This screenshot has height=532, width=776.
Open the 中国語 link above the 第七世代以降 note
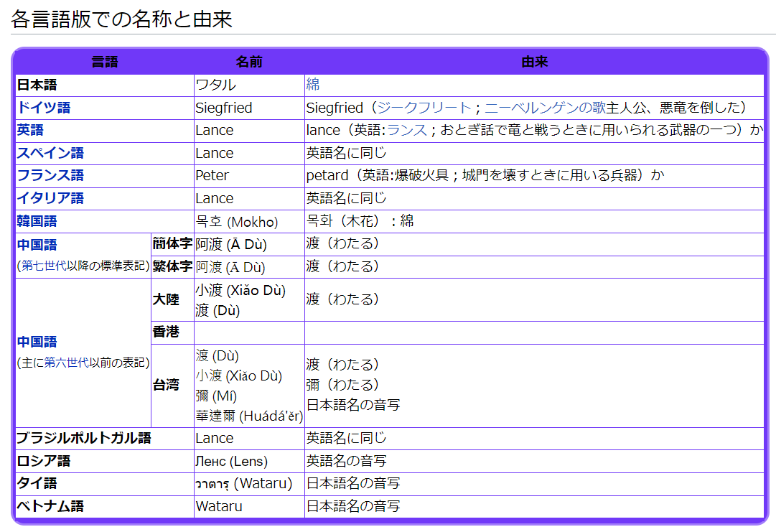click(x=37, y=245)
